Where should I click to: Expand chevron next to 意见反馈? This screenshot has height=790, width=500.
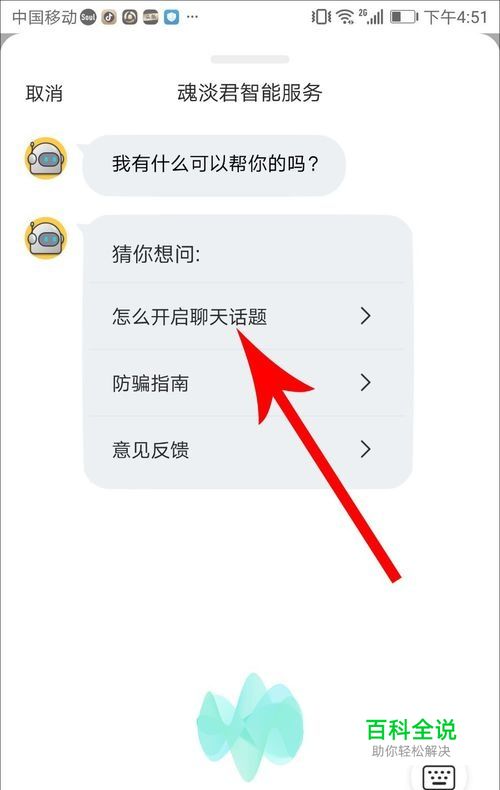pyautogui.click(x=366, y=449)
